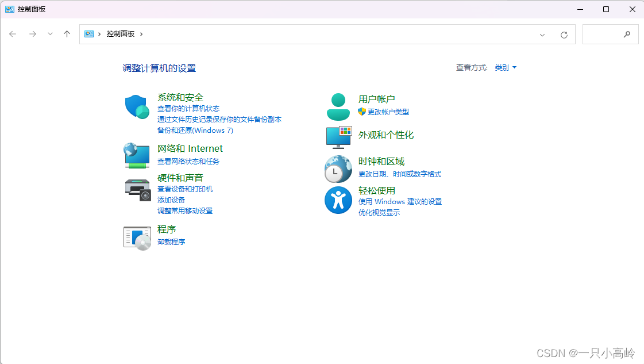Click the 网络和 Internet globe icon
Image resolution: width=644 pixels, height=364 pixels.
click(136, 154)
